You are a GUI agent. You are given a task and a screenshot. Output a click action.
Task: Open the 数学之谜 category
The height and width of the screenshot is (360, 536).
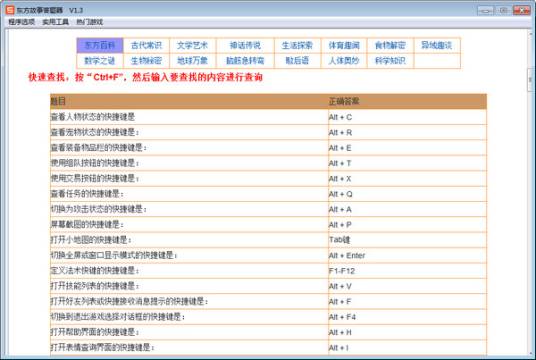100,61
